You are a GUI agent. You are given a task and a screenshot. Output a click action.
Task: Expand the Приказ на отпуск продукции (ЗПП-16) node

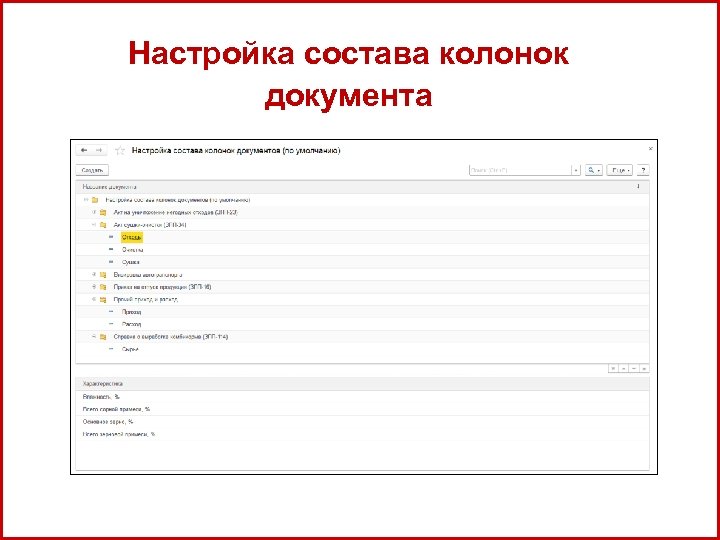pyautogui.click(x=94, y=287)
